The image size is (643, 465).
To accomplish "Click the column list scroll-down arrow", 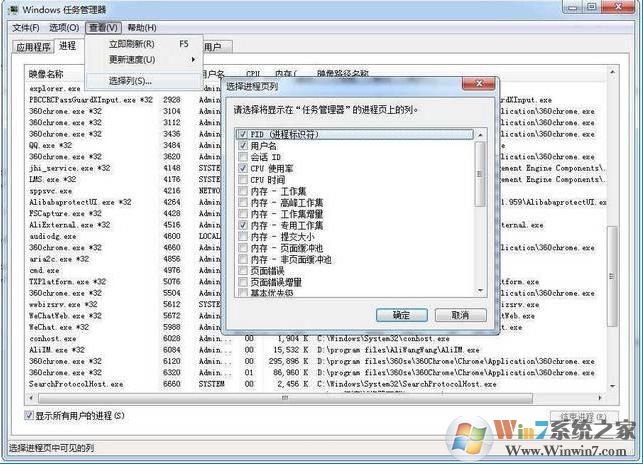I will tap(480, 291).
